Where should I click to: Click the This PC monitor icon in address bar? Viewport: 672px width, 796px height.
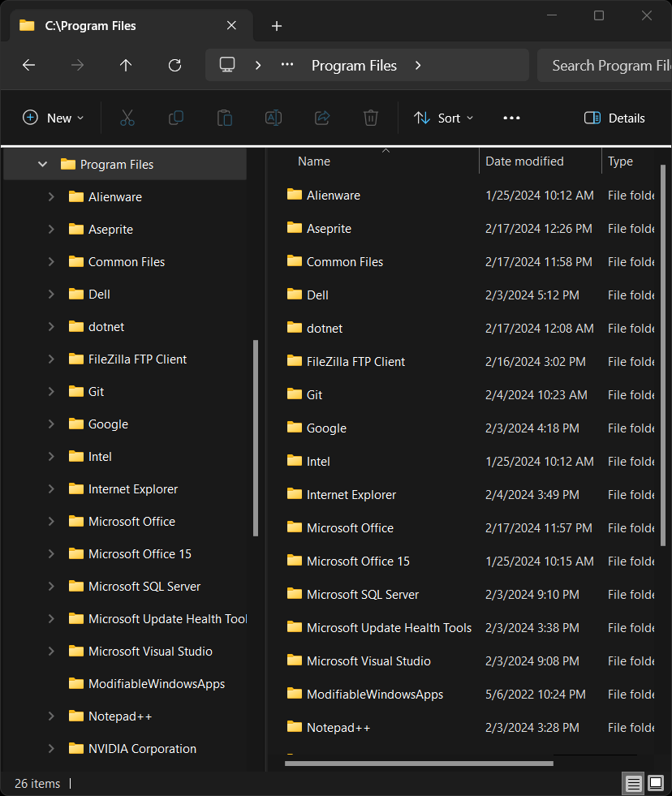click(x=227, y=64)
